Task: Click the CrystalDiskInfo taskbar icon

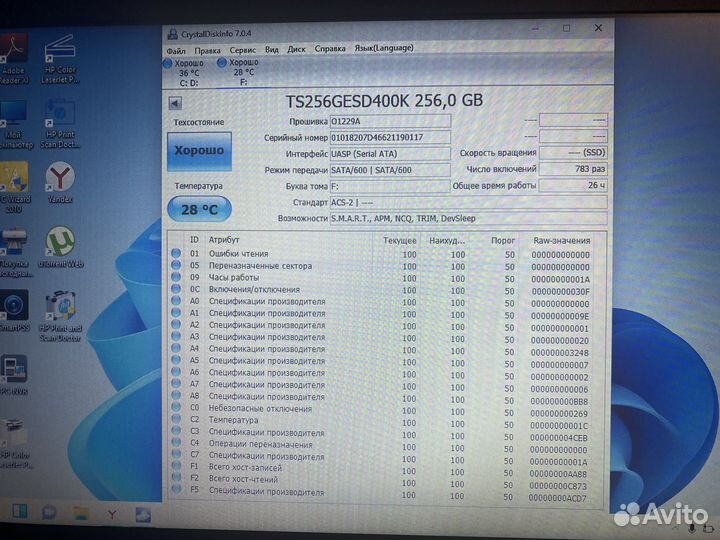Action: click(x=143, y=515)
